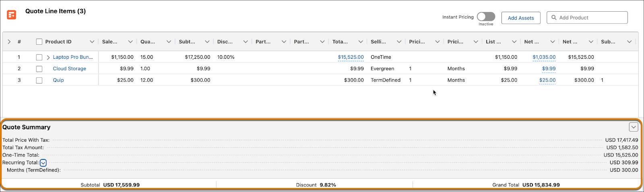Click USD 1,582.50 tax amount

[x=622, y=148]
